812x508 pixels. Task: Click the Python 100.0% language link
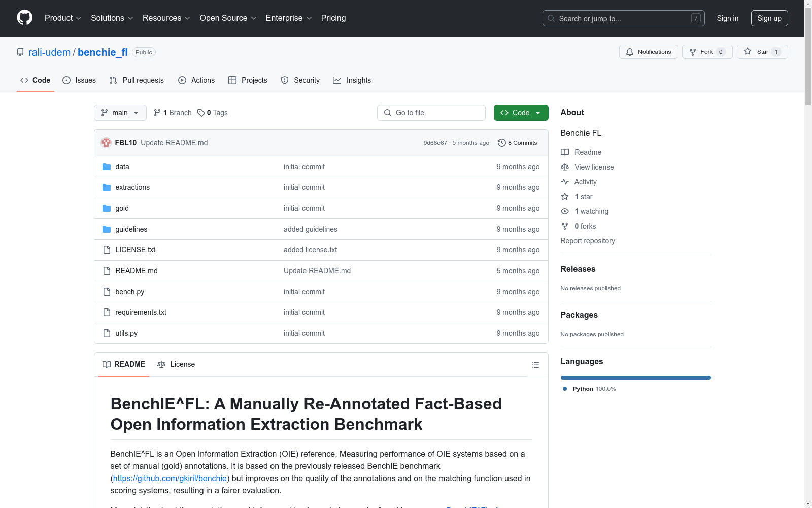(589, 389)
